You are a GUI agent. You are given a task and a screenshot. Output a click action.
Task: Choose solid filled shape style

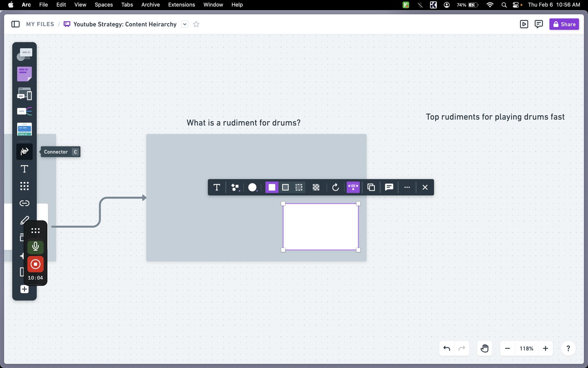tap(272, 187)
